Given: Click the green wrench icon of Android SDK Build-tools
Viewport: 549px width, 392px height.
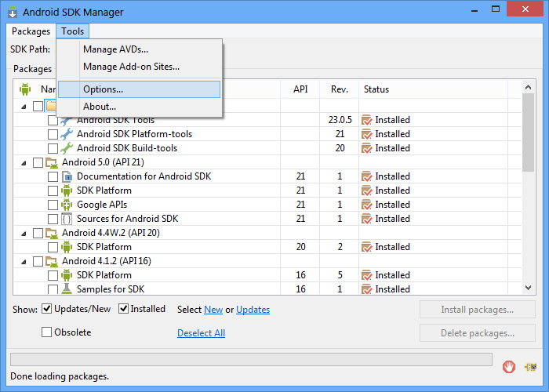Looking at the screenshot, I should pyautogui.click(x=67, y=148).
